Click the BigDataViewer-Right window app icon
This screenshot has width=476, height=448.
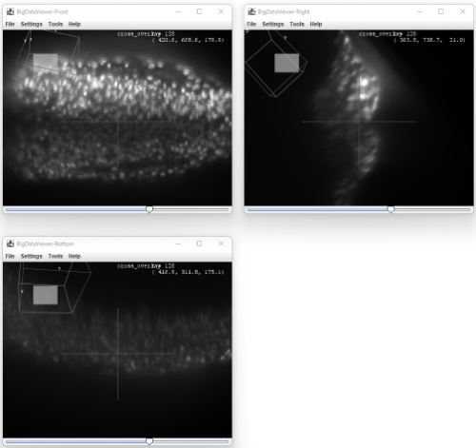(252, 11)
